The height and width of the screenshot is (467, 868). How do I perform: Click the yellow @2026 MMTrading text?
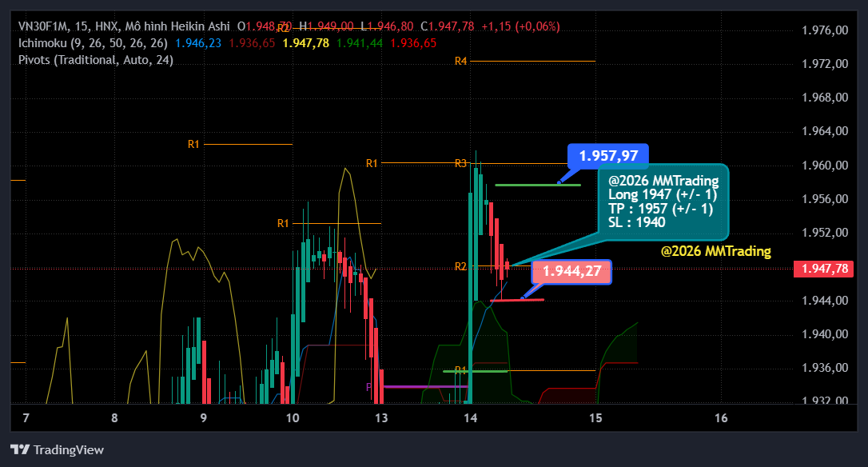[716, 251]
